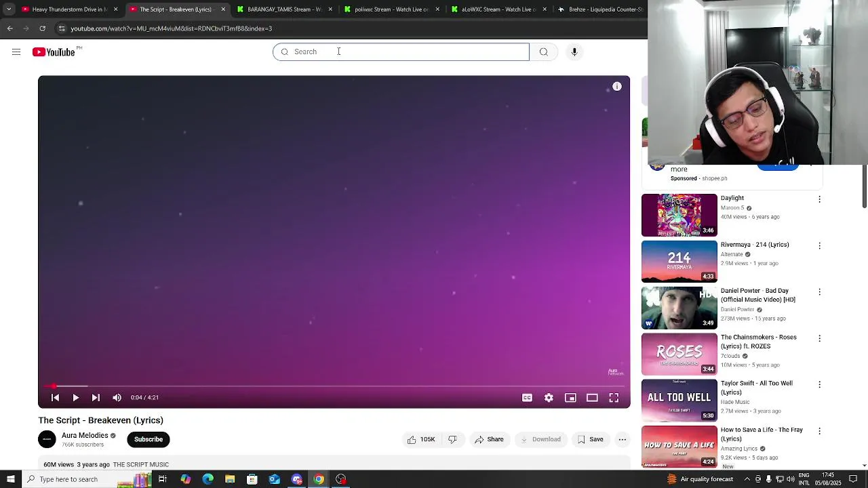Open Aura Melodies channel avatar
The image size is (868, 488).
pyautogui.click(x=47, y=440)
